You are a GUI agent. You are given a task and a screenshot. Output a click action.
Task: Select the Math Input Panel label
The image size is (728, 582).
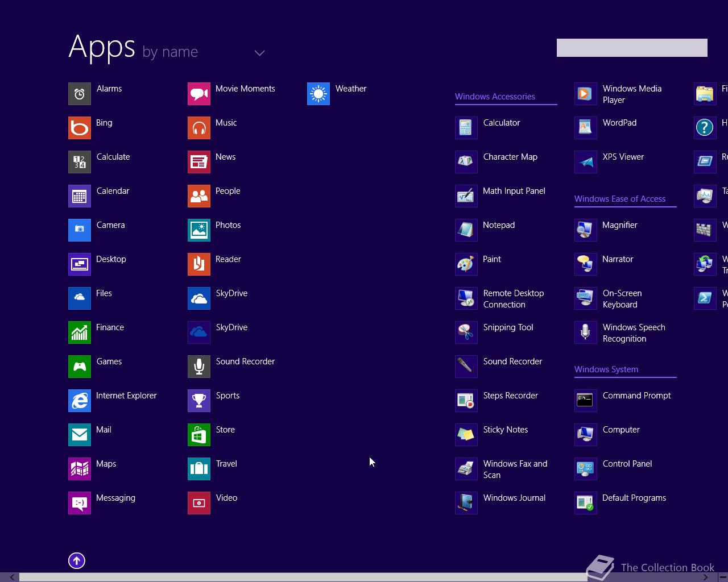(514, 191)
